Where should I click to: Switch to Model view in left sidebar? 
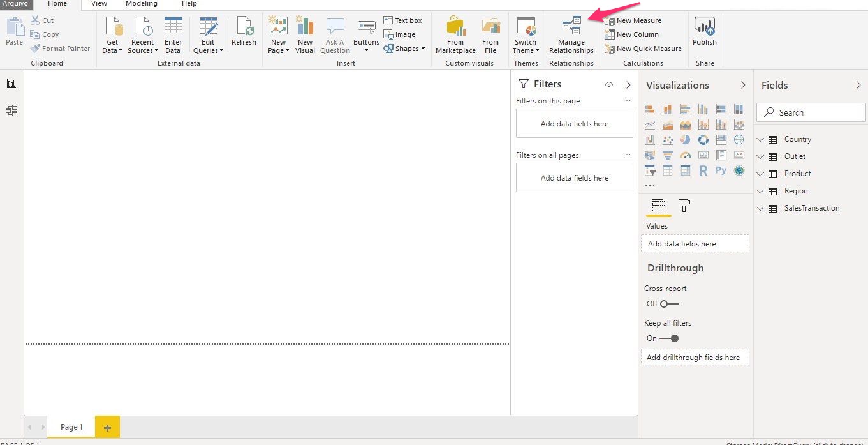point(11,110)
